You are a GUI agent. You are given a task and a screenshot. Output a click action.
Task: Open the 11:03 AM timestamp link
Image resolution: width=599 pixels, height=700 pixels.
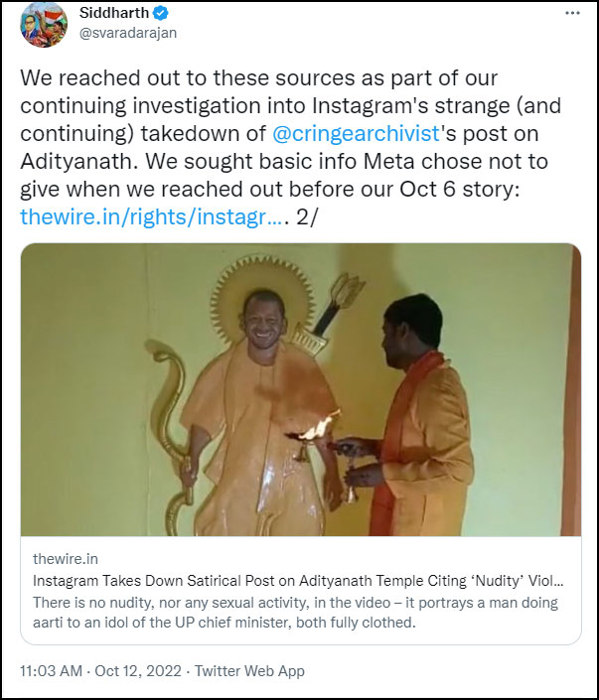(51, 671)
